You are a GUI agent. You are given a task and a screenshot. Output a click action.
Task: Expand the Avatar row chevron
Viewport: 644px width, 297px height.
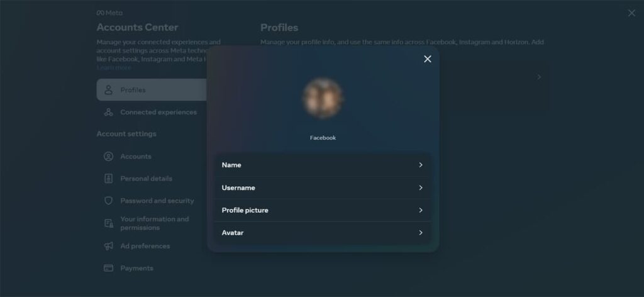point(421,233)
